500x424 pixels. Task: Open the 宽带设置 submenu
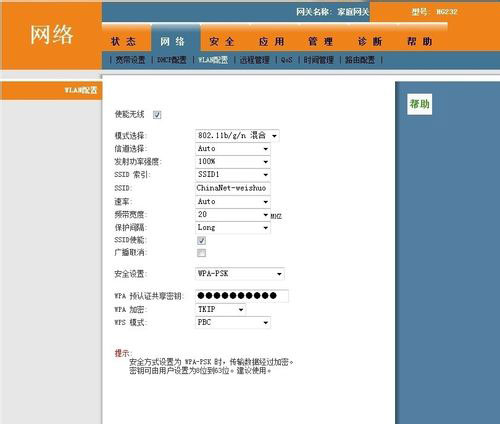(x=130, y=60)
